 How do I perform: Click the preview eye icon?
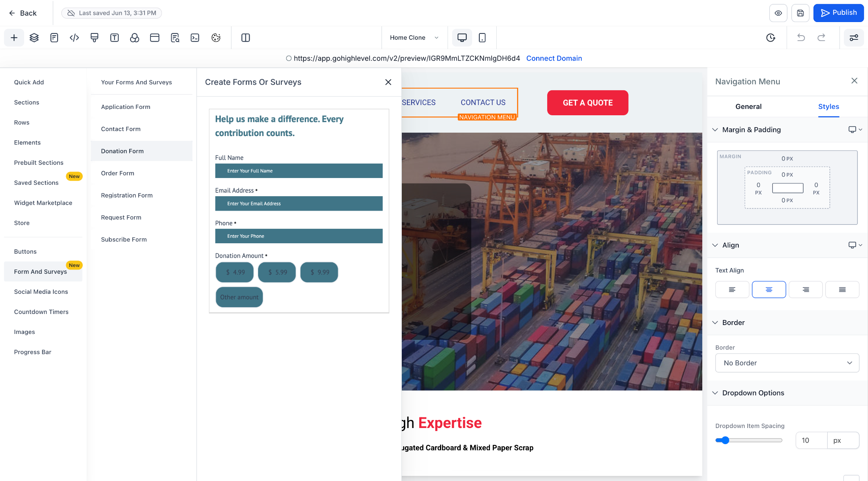[x=778, y=13]
